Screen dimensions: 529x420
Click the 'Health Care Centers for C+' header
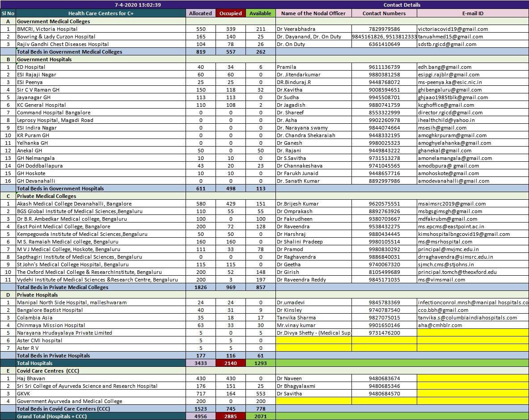[101, 13]
